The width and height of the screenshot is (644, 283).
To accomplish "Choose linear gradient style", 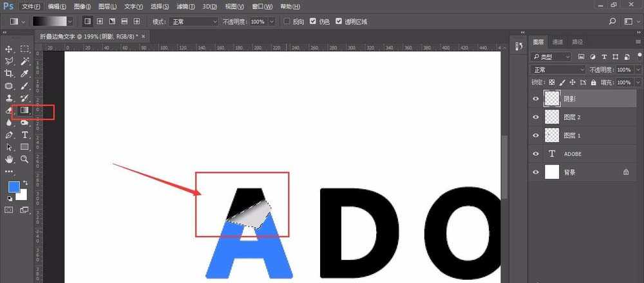I will pos(87,21).
